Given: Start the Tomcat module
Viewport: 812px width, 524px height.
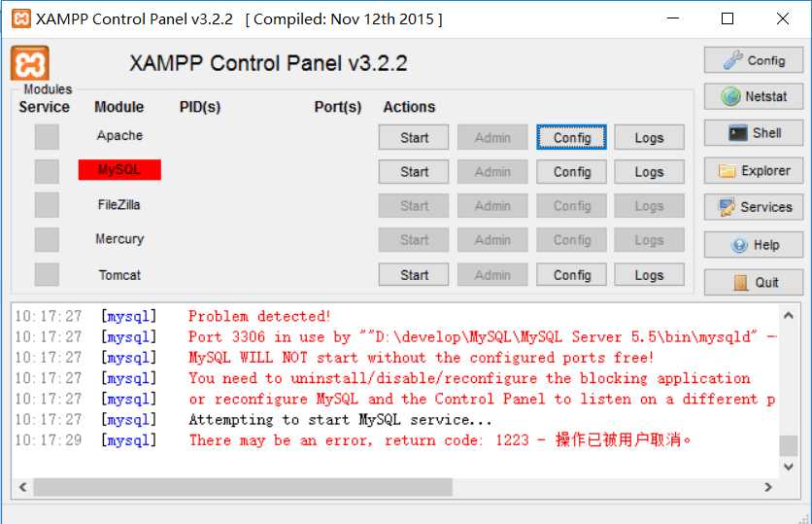Looking at the screenshot, I should tap(413, 275).
